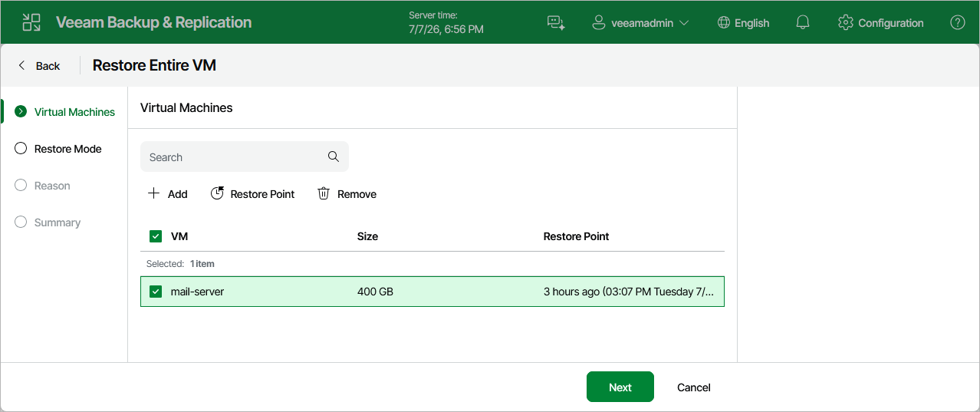Uncheck the mail-server checkbox
This screenshot has height=412, width=980.
click(156, 292)
